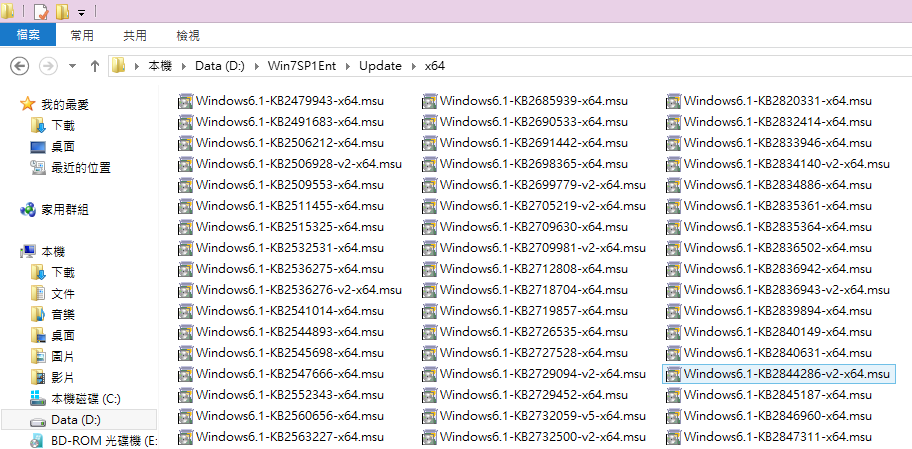Click the New Folder icon in quick access toolbar
912x449 pixels.
(x=63, y=11)
